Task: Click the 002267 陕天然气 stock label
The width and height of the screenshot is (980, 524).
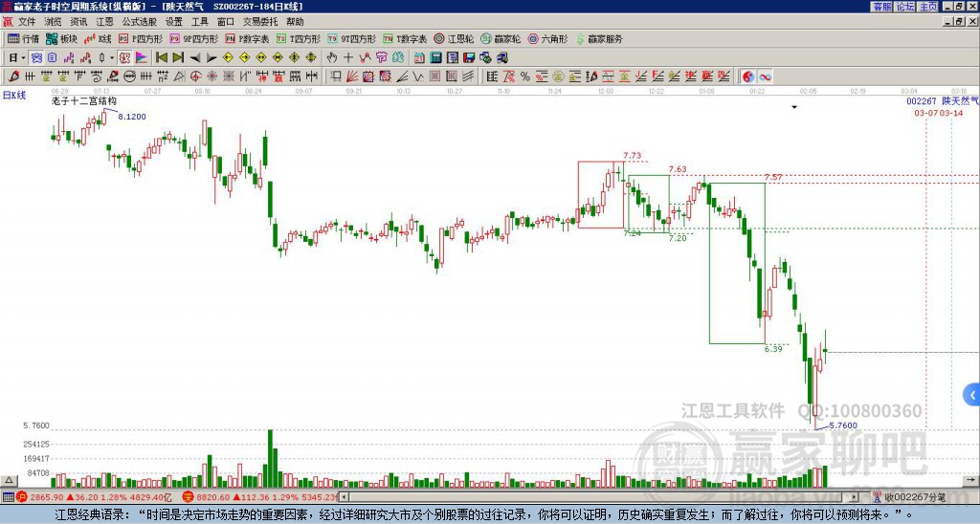Action: [x=943, y=100]
